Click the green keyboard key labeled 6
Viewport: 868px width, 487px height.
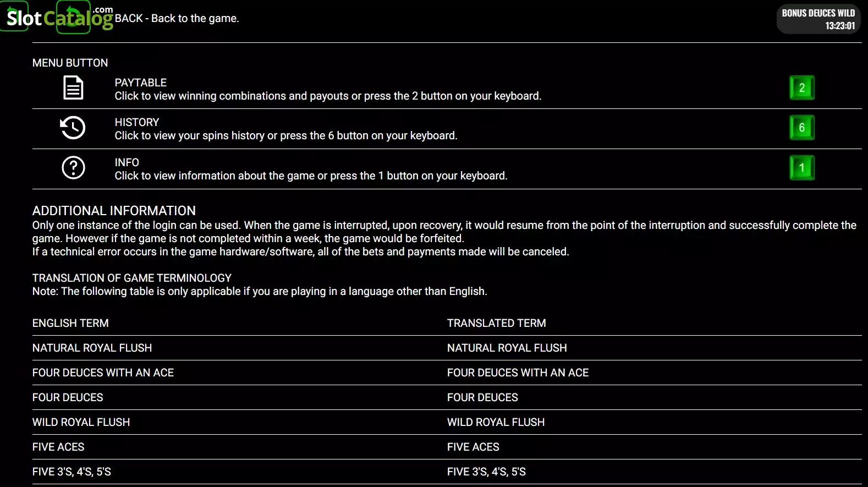[801, 128]
